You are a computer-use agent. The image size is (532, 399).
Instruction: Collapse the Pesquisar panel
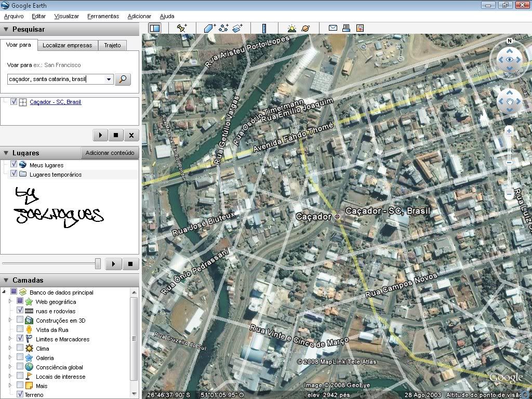pyautogui.click(x=6, y=30)
